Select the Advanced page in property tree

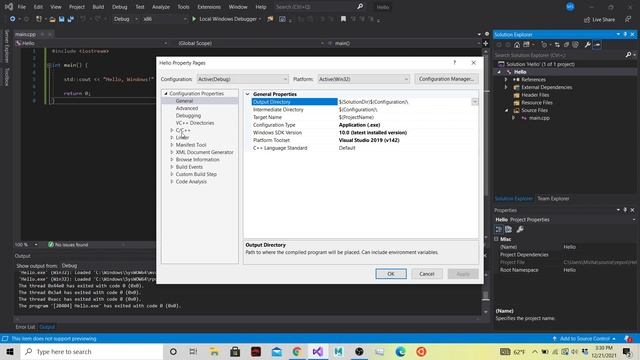187,108
